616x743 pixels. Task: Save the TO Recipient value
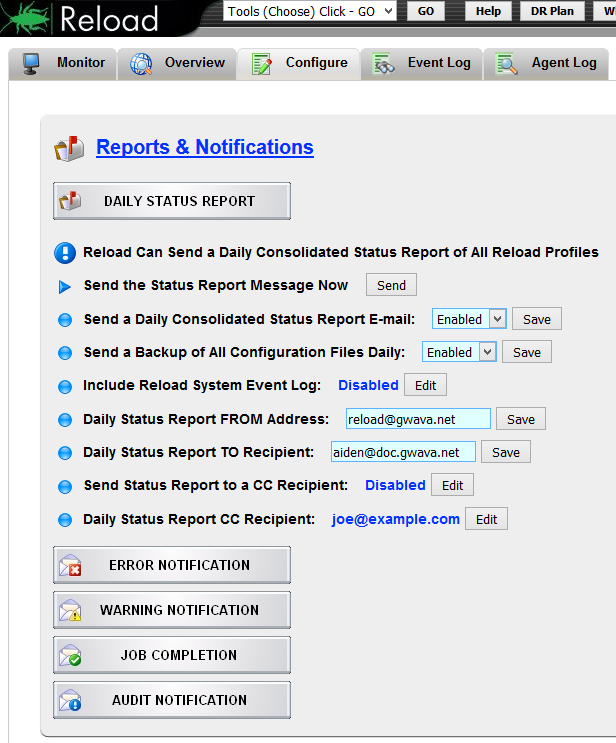click(506, 452)
